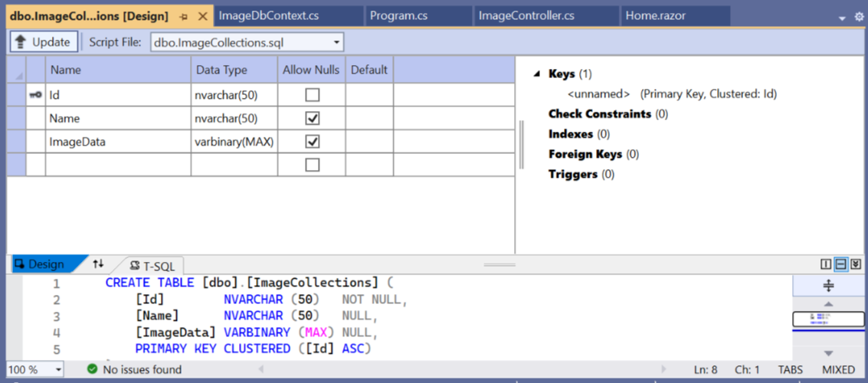Select the table grid corner select-all cell
The height and width of the screenshot is (383, 868).
pos(16,70)
